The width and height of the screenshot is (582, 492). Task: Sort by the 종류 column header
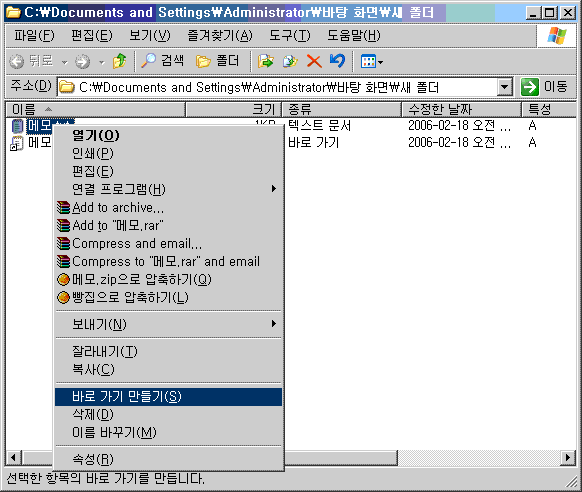tap(341, 109)
